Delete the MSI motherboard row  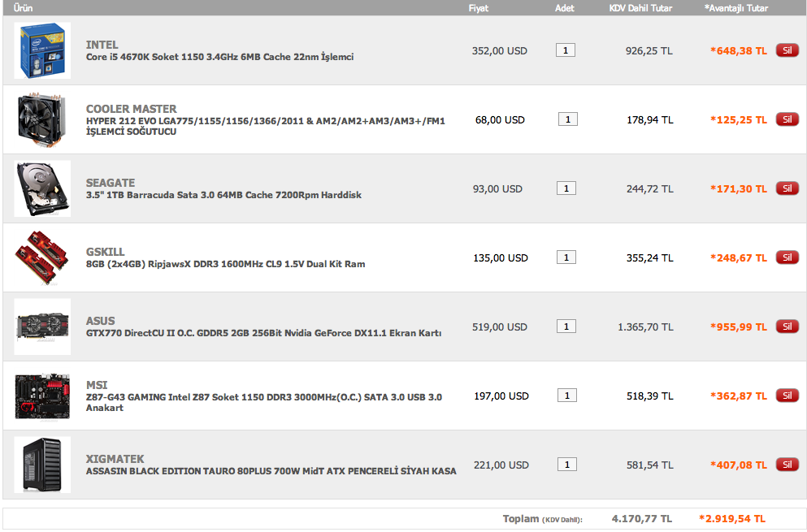pos(787,396)
